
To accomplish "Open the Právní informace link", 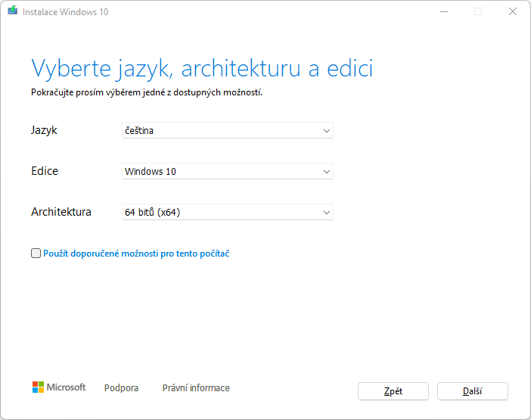I will click(196, 388).
